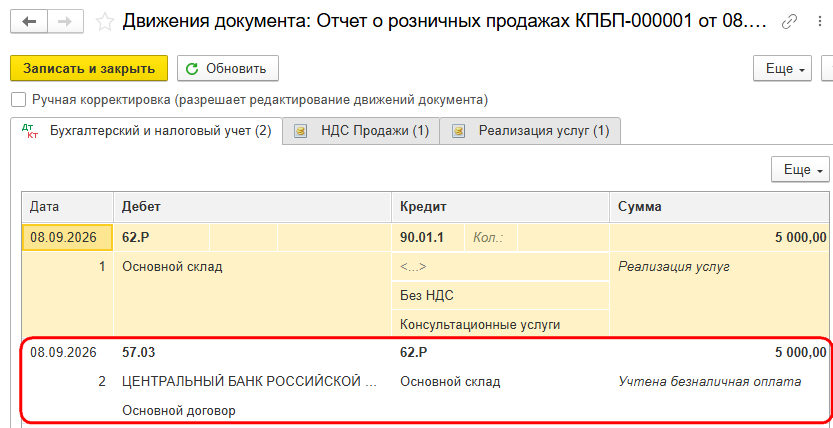
Task: Select the highlighted date cell 08.09.2026 in first row
Action: pos(67,237)
